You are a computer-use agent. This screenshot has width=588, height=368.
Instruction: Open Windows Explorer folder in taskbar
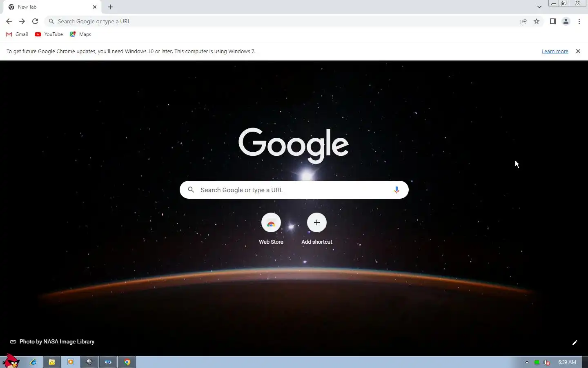(x=52, y=362)
